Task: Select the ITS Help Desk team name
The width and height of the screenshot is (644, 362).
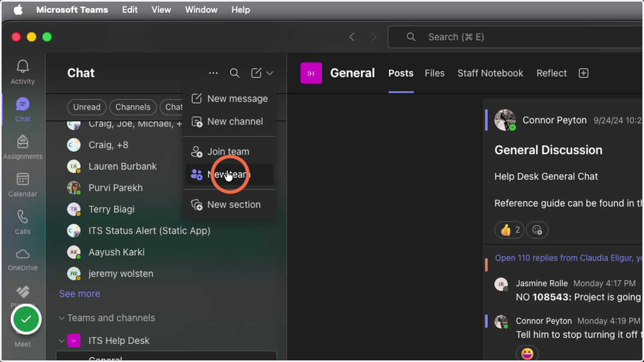Action: click(119, 341)
